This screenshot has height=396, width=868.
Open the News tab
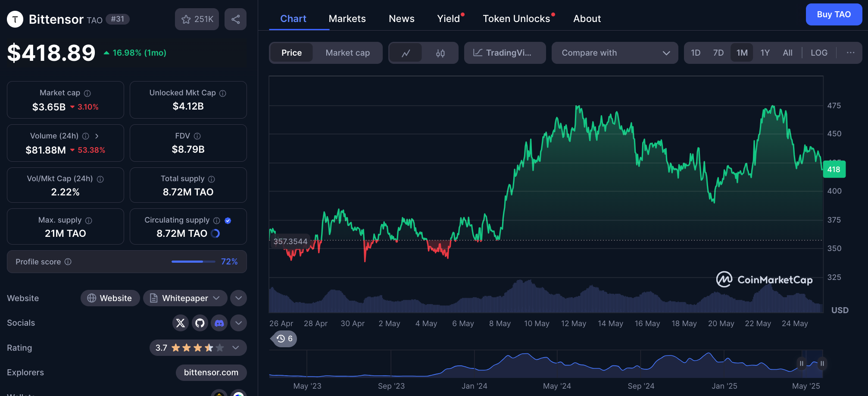[402, 19]
